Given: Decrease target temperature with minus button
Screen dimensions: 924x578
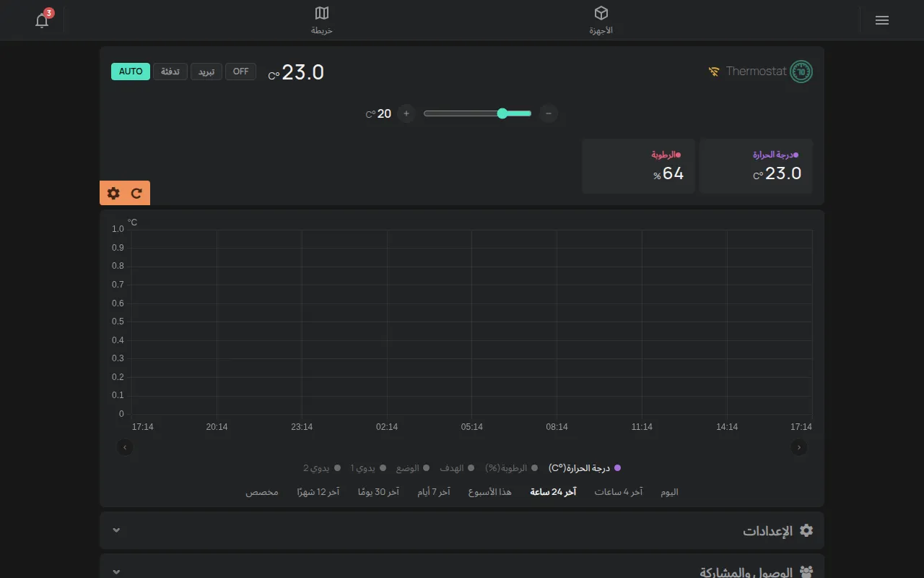Looking at the screenshot, I should click(549, 113).
